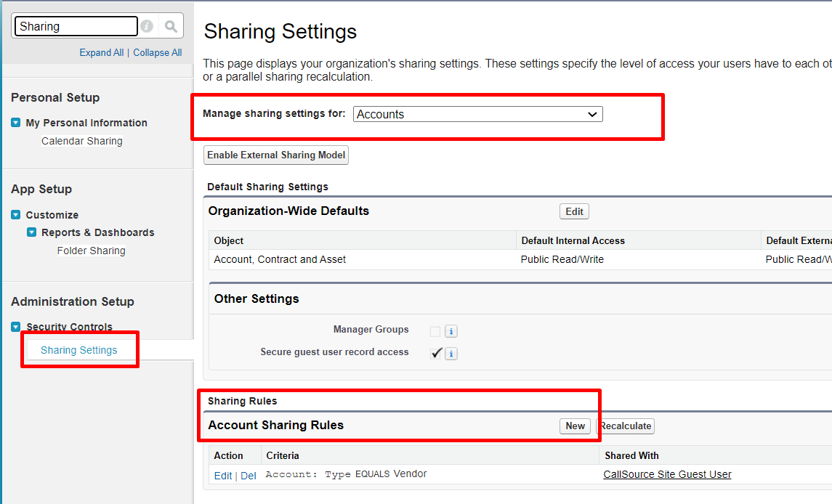
Task: Toggle the Manager Groups checkbox
Action: pos(435,332)
